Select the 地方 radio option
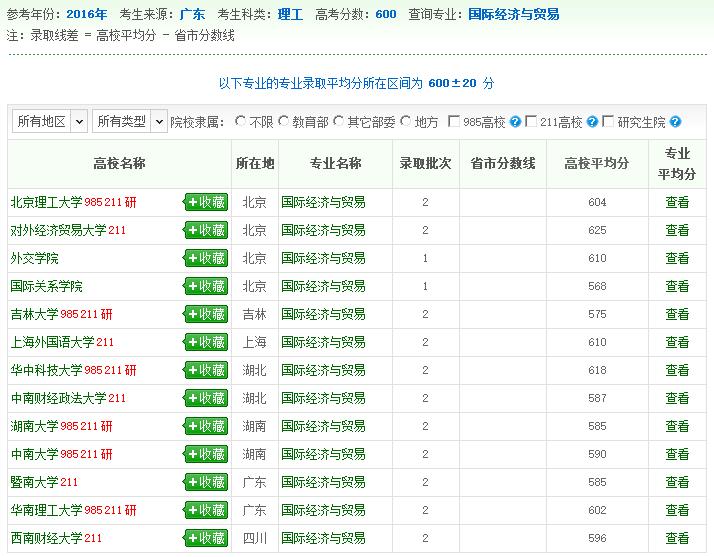This screenshot has width=714, height=557. pos(405,121)
